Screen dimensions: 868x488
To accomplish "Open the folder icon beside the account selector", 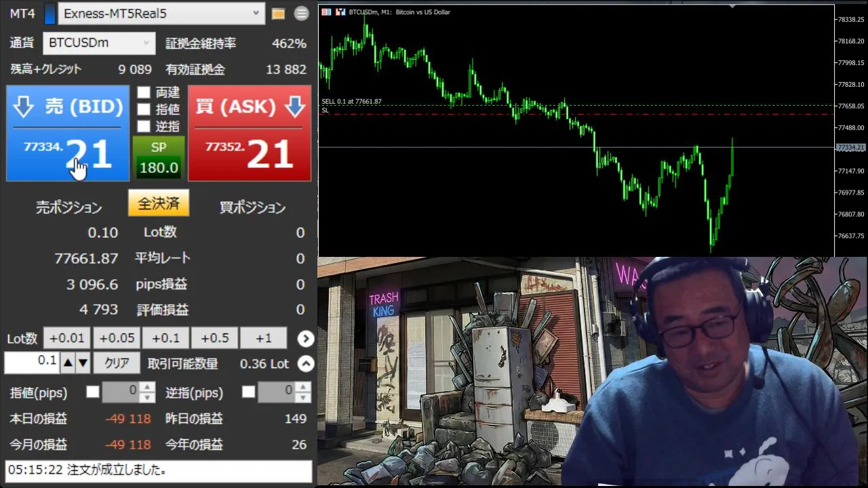I will pyautogui.click(x=278, y=14).
